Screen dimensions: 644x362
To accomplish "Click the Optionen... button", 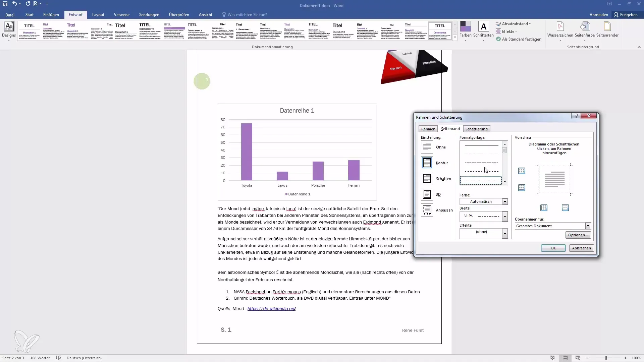I will [578, 235].
